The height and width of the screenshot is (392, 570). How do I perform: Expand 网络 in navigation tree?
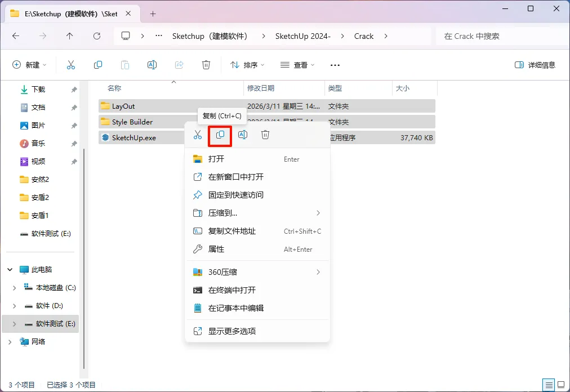tap(10, 342)
